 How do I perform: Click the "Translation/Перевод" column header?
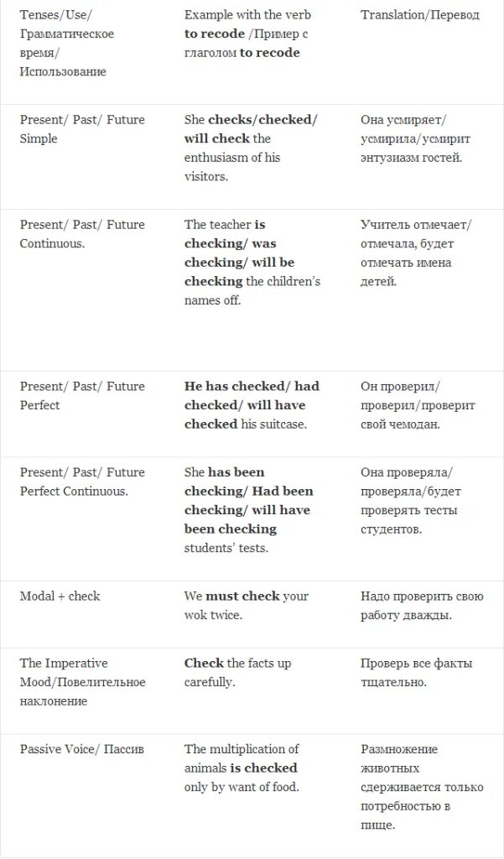[x=419, y=16]
